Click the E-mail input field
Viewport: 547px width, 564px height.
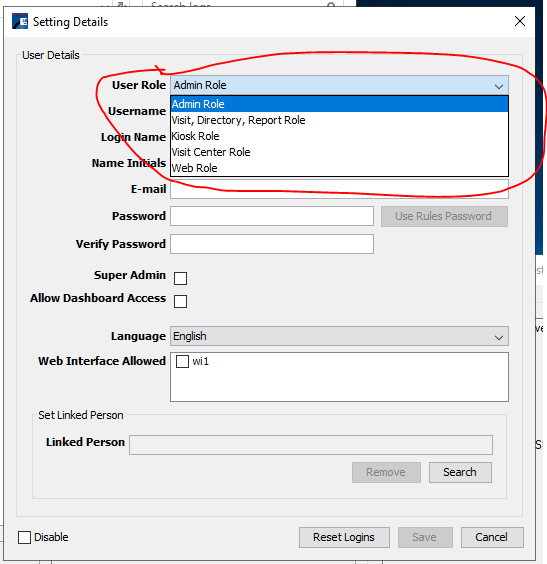pyautogui.click(x=339, y=189)
